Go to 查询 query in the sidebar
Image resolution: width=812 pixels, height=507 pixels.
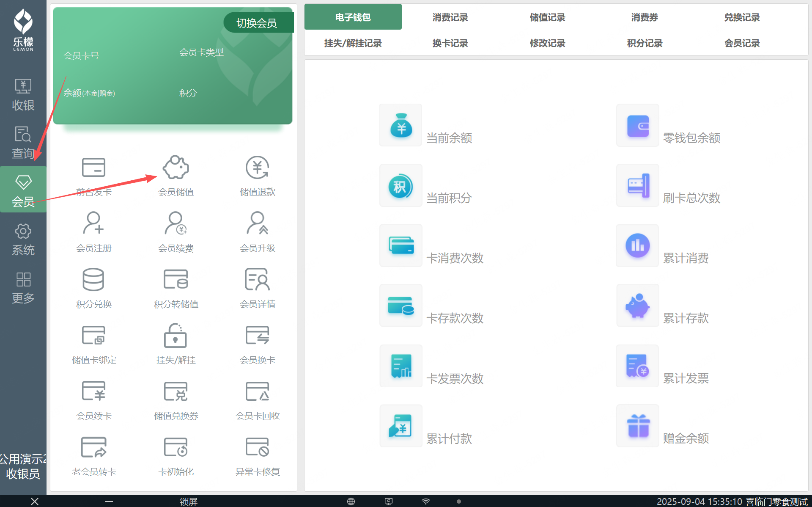coord(23,143)
